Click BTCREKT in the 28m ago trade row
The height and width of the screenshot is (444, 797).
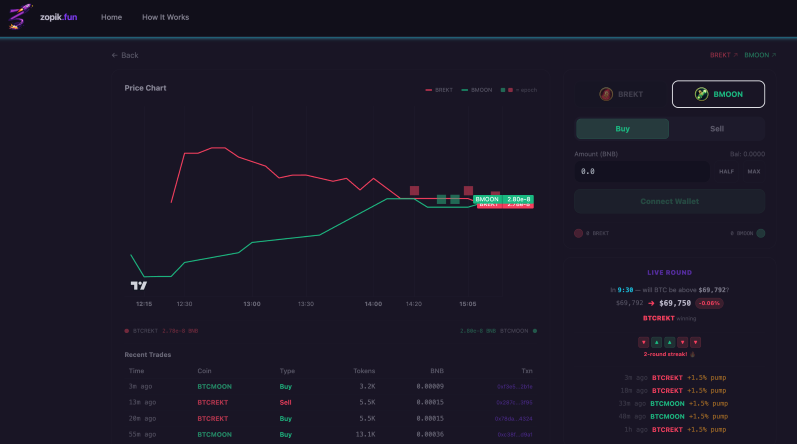pyautogui.click(x=212, y=419)
